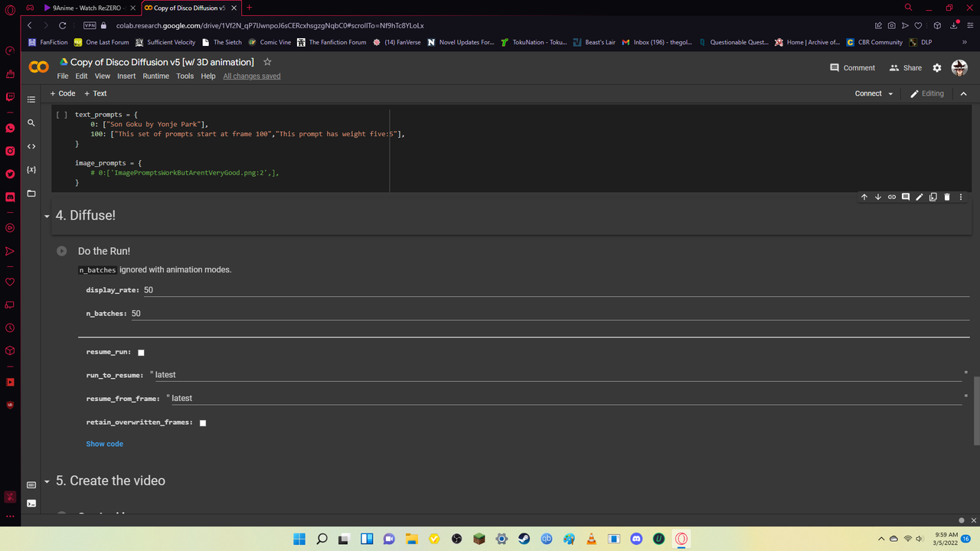The width and height of the screenshot is (980, 551).
Task: Move the selected cell up
Action: point(864,197)
